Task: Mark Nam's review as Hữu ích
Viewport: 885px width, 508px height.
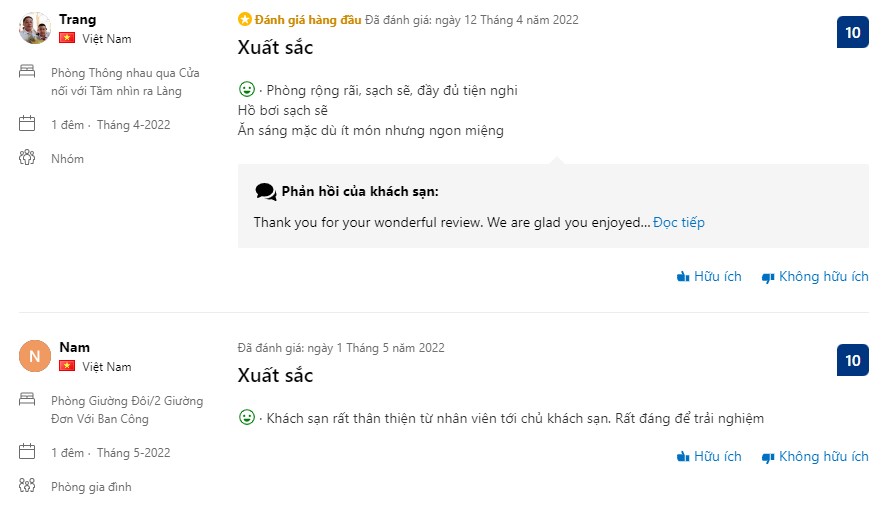Action: click(709, 456)
